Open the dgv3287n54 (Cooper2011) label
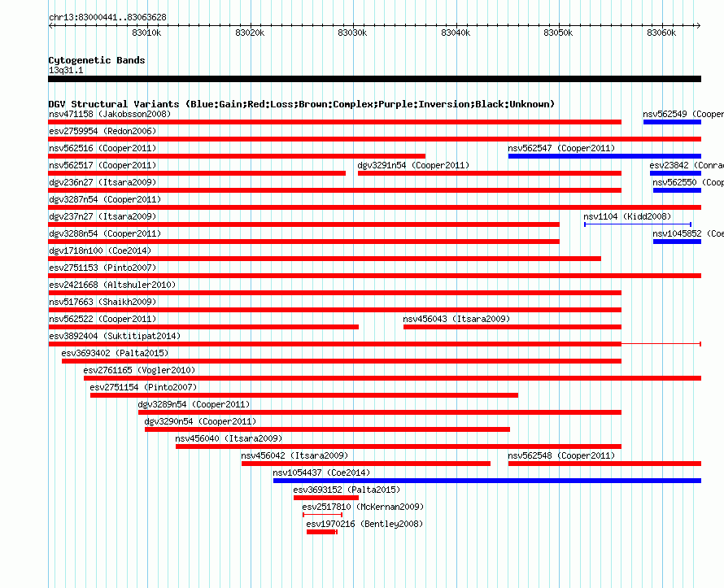The image size is (724, 588). tap(105, 199)
